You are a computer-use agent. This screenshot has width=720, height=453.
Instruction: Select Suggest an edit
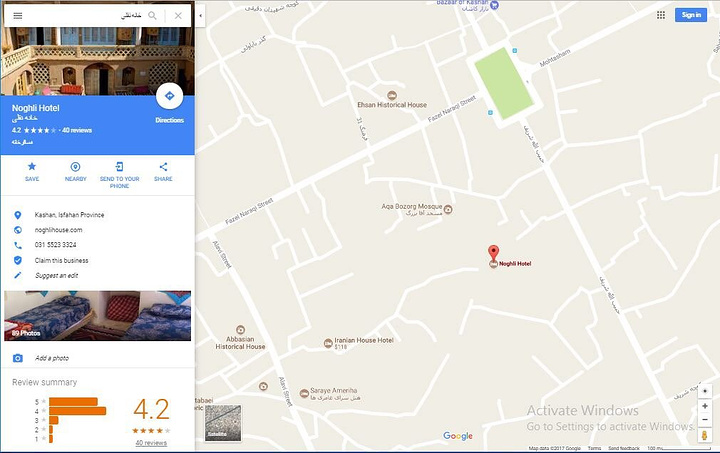click(x=56, y=275)
